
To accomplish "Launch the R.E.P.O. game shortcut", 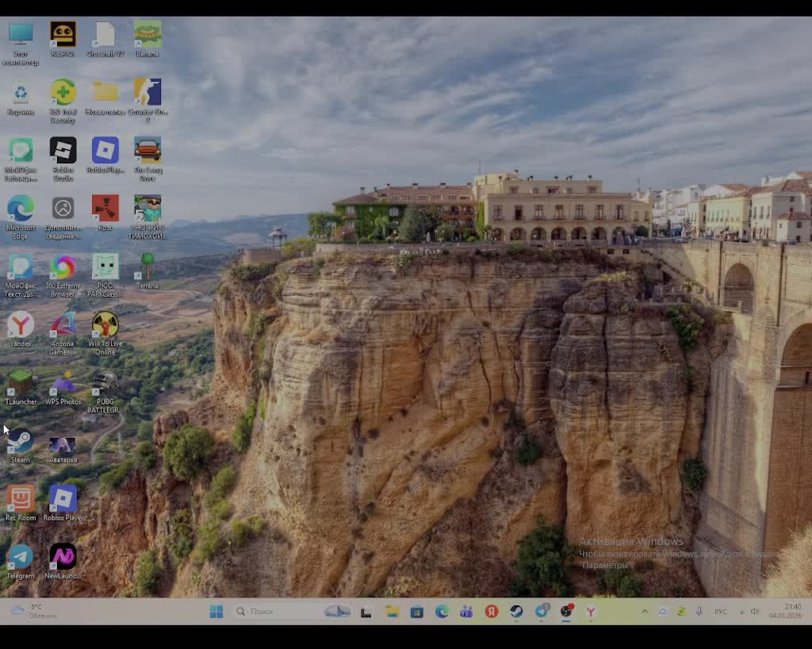I will point(63,40).
